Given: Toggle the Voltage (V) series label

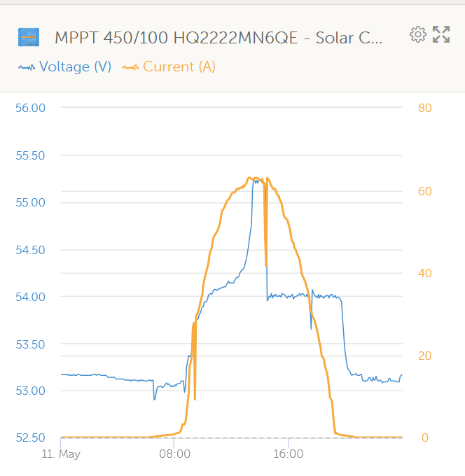Looking at the screenshot, I should 75,67.
